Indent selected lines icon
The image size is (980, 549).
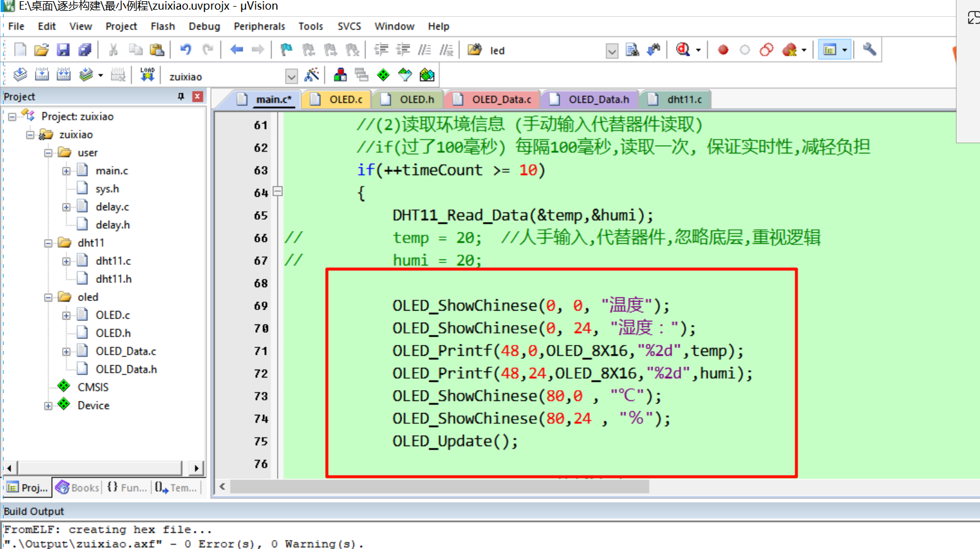point(381,50)
